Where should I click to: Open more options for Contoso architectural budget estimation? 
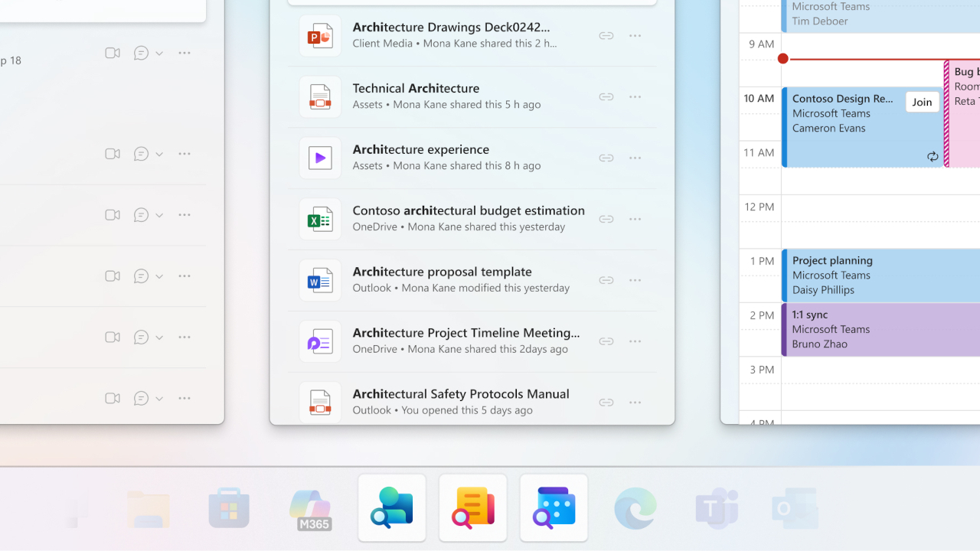(x=635, y=219)
